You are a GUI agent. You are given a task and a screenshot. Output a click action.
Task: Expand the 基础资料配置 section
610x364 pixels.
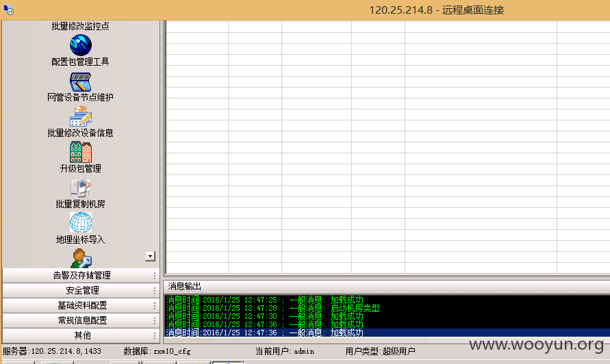(81, 305)
